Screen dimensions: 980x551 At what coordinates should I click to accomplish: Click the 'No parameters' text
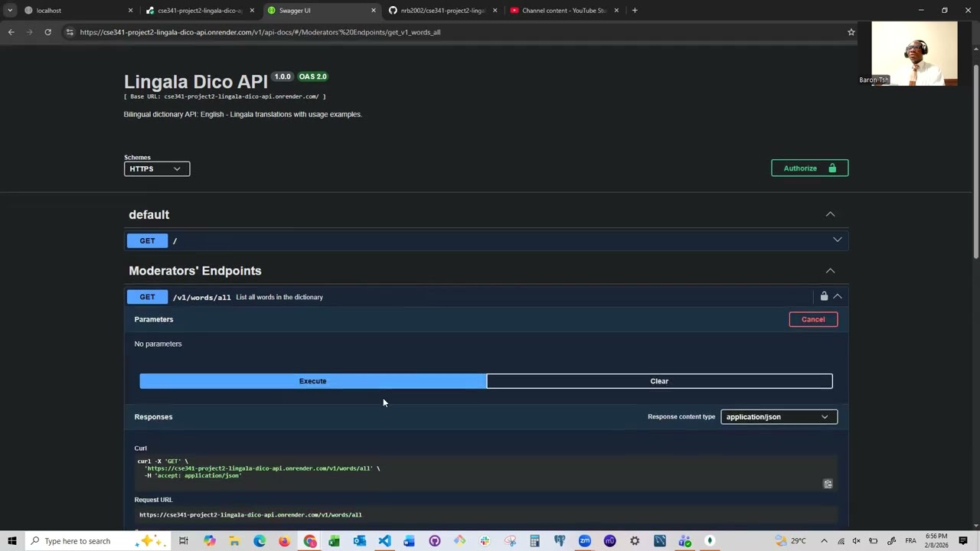pyautogui.click(x=158, y=344)
